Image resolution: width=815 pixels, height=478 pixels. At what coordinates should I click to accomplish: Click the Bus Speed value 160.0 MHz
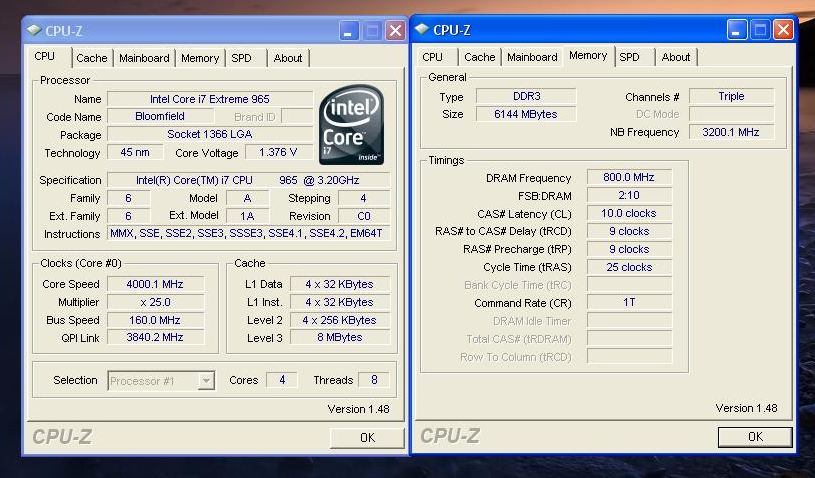(x=155, y=320)
